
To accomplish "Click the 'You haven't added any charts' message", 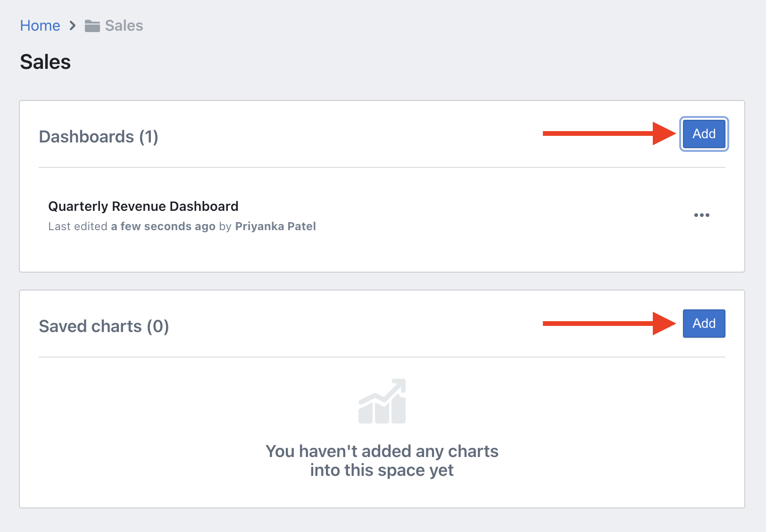I will tap(382, 451).
